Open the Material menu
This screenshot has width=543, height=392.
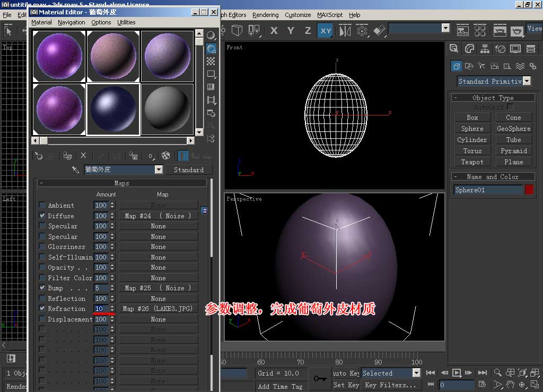click(41, 22)
